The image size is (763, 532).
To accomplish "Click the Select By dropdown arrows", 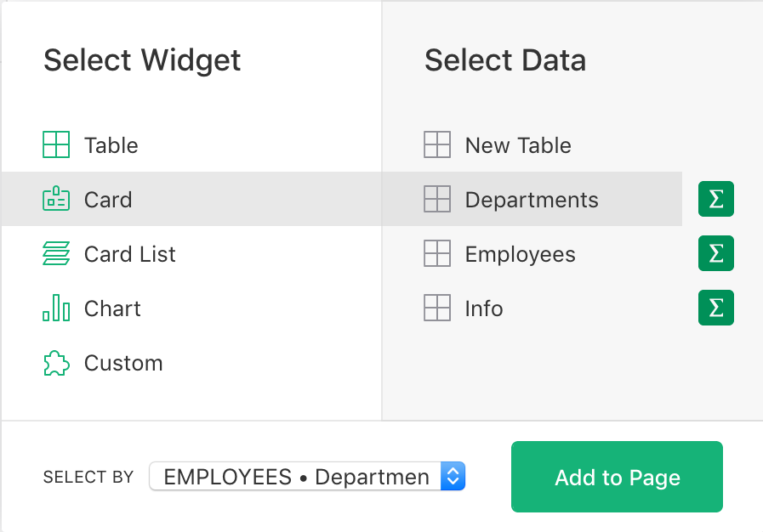I will (x=453, y=477).
